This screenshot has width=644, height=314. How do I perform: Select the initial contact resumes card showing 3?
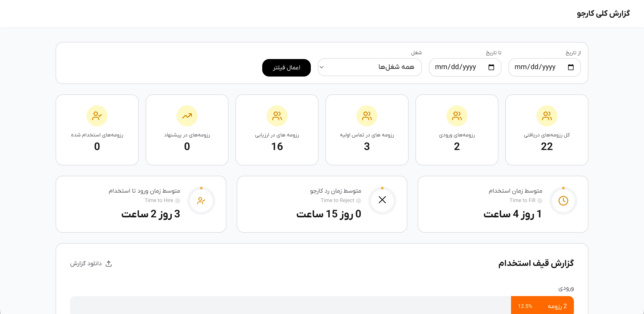point(367,130)
